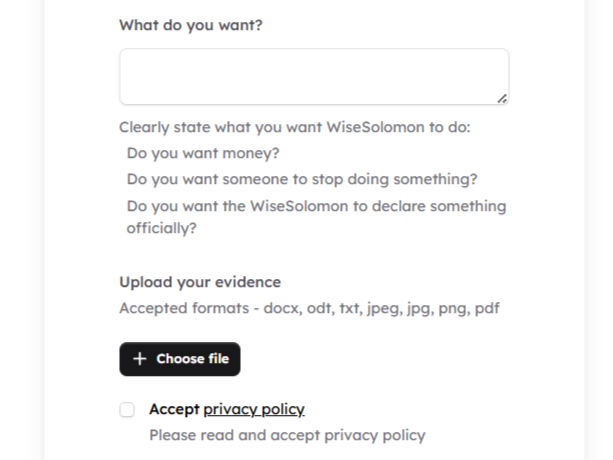Click the "declare something officially?" line

coord(315,217)
